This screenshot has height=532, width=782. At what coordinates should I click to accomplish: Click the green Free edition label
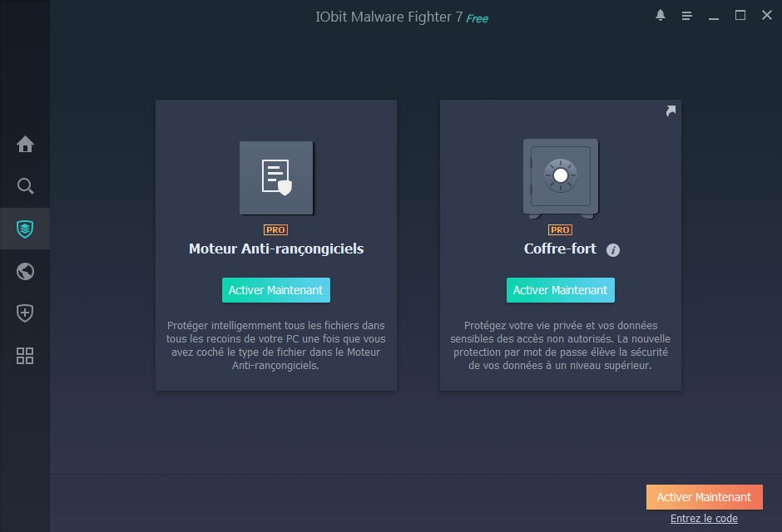478,18
